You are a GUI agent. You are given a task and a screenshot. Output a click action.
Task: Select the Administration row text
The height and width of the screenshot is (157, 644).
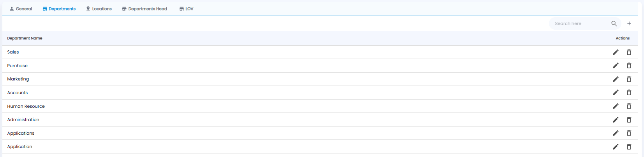[x=23, y=120]
